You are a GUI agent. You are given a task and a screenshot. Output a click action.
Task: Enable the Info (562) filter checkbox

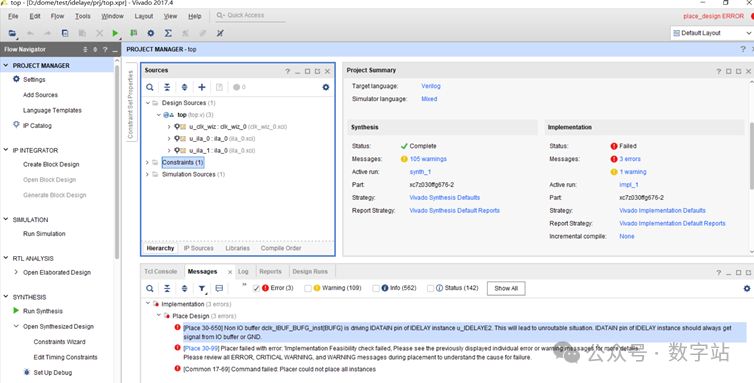[376, 288]
